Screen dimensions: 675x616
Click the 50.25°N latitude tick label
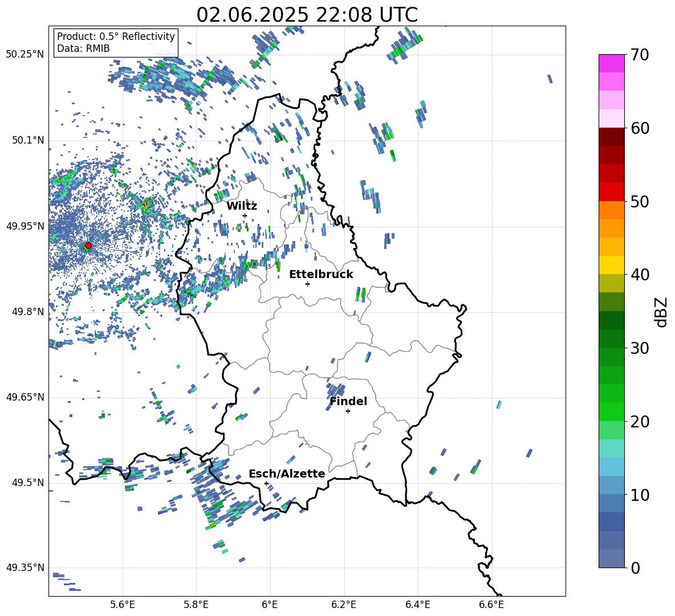click(25, 55)
